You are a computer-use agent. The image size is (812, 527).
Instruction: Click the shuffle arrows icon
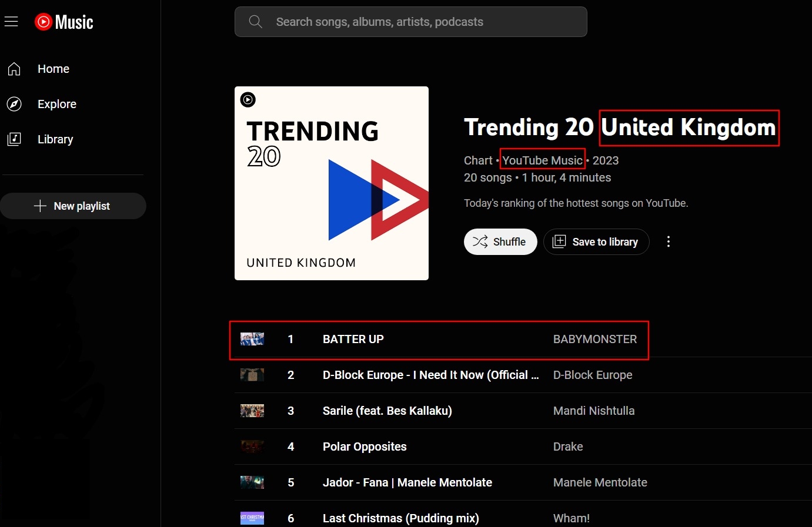480,241
